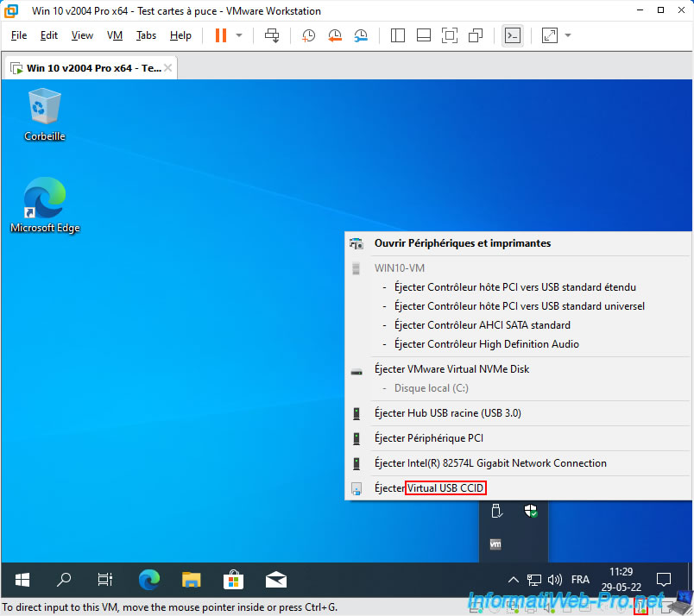Open the Help menu
The image size is (694, 616).
tap(180, 35)
